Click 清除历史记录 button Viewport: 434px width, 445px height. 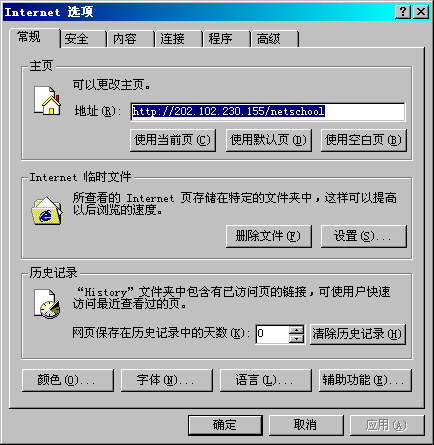pyautogui.click(x=358, y=334)
